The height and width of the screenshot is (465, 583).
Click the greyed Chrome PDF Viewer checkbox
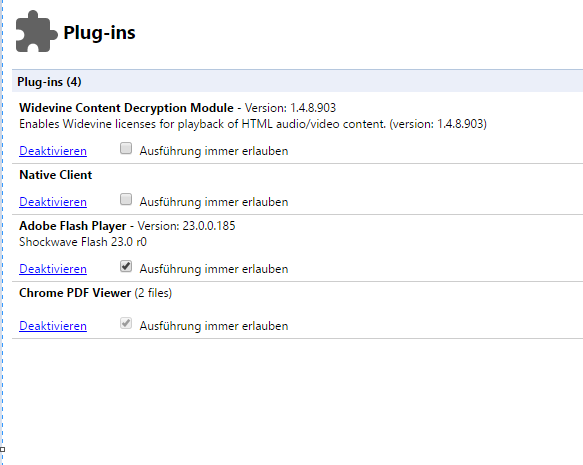[x=126, y=323]
